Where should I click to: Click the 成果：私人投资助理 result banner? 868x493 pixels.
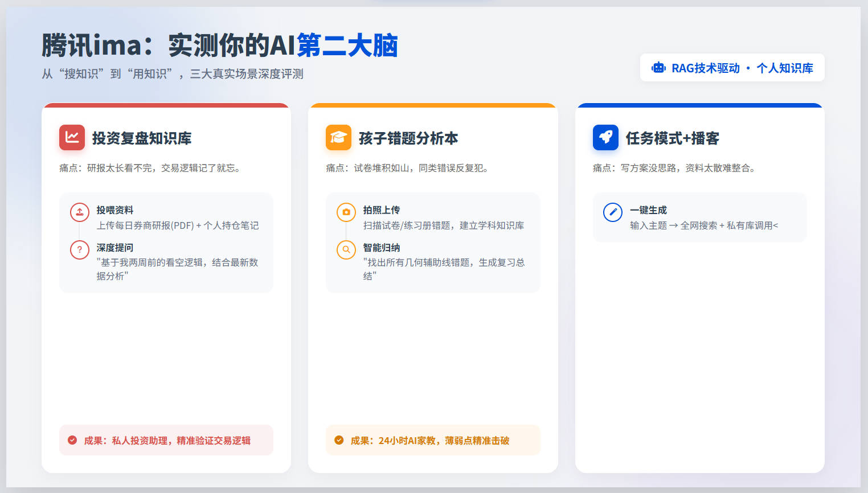click(x=166, y=440)
